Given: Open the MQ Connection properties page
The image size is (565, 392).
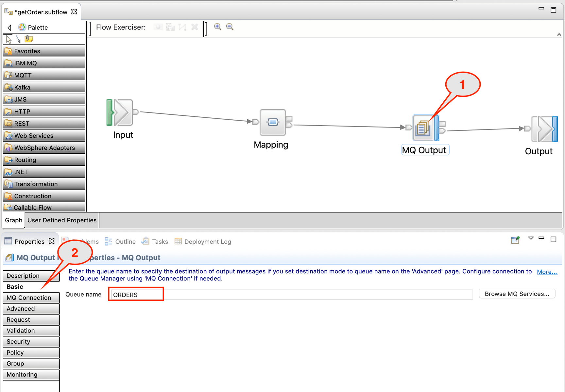Looking at the screenshot, I should click(x=29, y=298).
